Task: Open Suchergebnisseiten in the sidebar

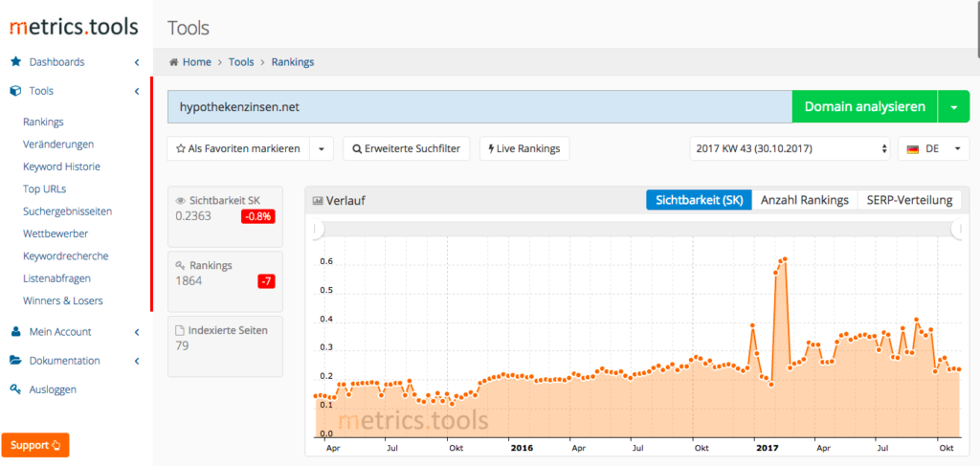Action: [x=68, y=211]
